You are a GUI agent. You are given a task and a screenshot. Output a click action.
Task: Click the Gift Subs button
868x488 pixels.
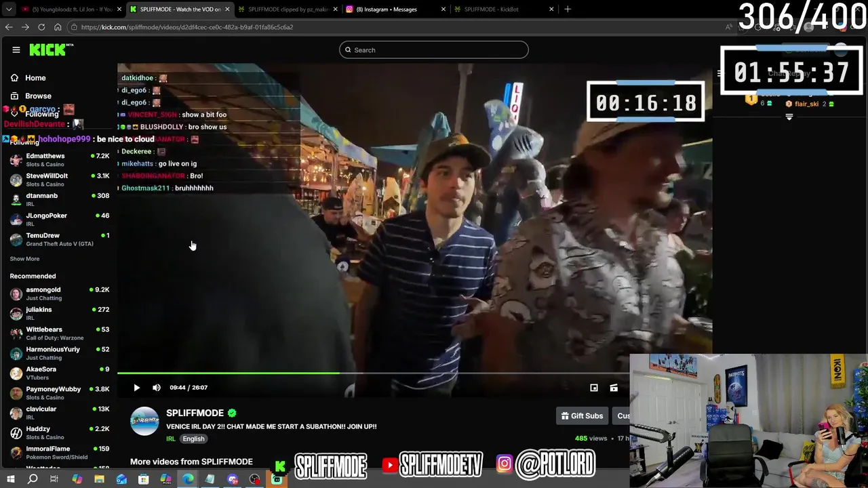582,416
